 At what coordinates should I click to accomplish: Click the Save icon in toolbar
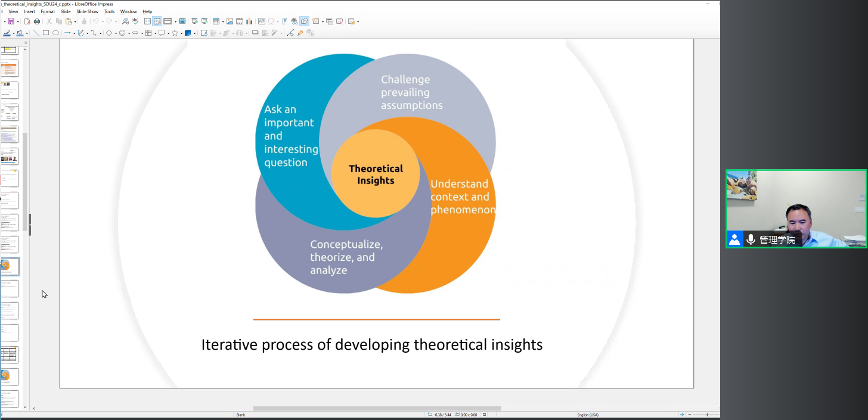[11, 21]
